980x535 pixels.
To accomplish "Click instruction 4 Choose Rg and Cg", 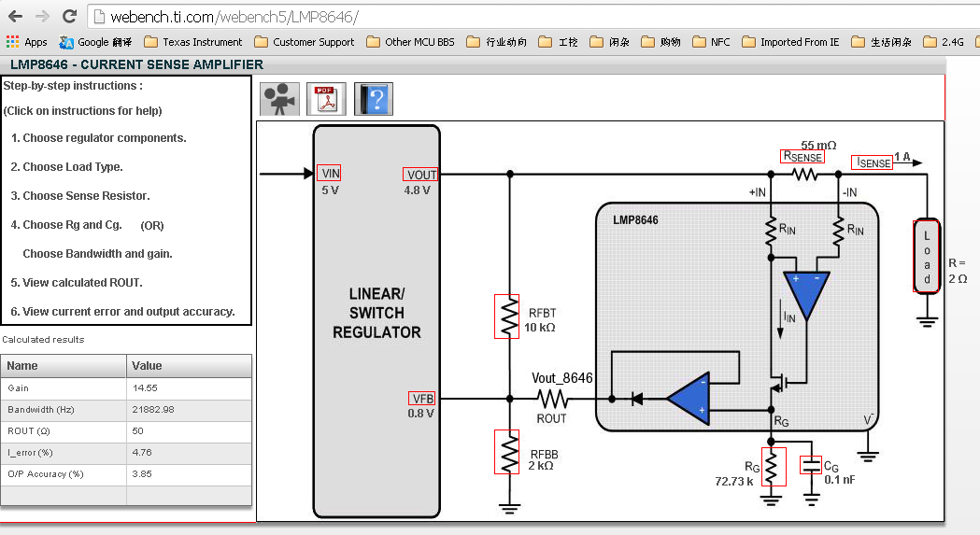I will click(66, 224).
